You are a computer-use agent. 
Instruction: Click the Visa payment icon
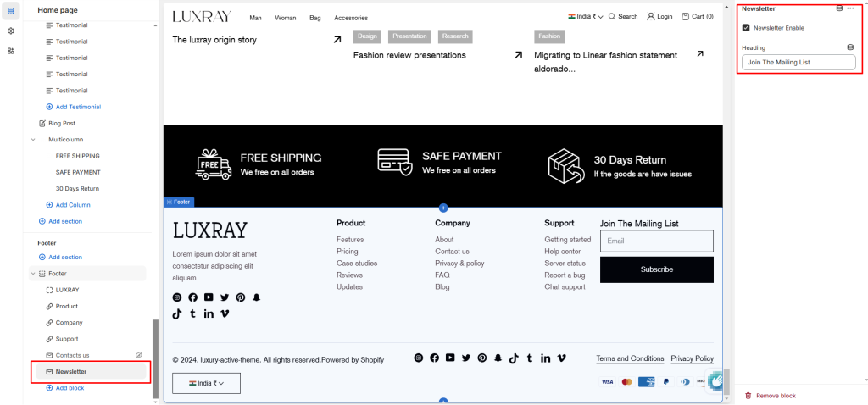pyautogui.click(x=607, y=382)
